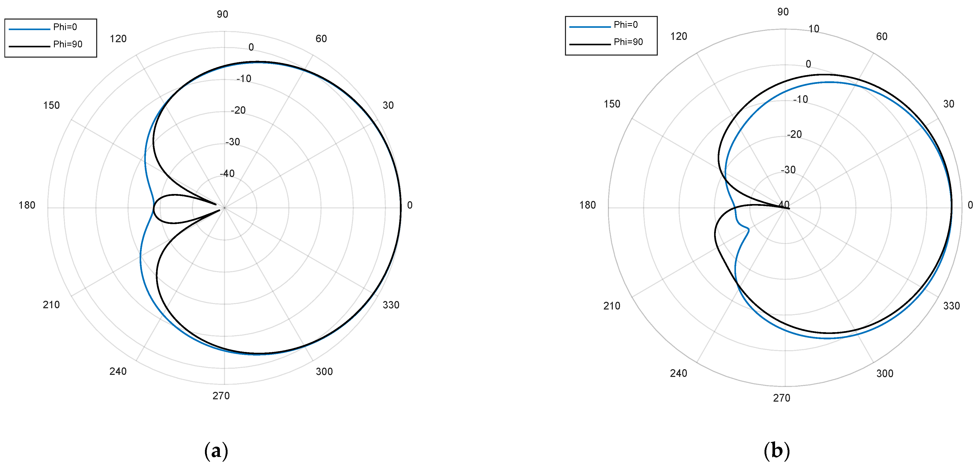This screenshot has width=980, height=468.
Task: Click the 60 angle label of the left plot
Action: [x=321, y=39]
